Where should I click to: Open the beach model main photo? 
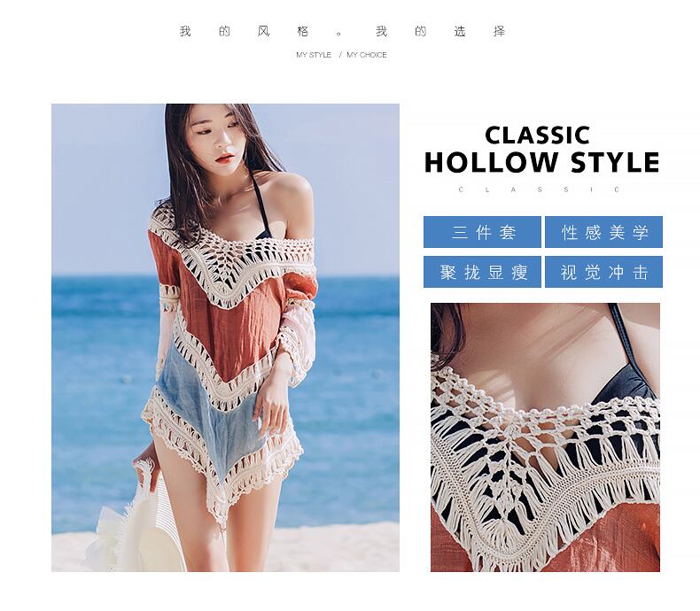tap(225, 337)
